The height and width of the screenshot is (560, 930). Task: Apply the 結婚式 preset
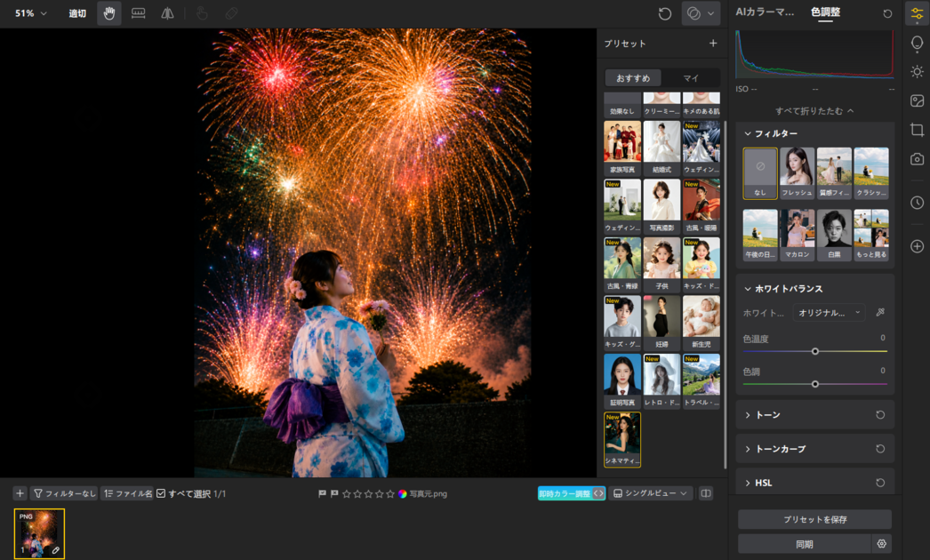point(661,148)
